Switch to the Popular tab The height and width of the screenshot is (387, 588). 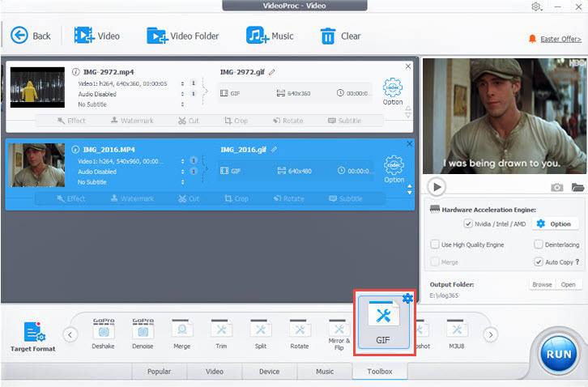[x=159, y=372]
